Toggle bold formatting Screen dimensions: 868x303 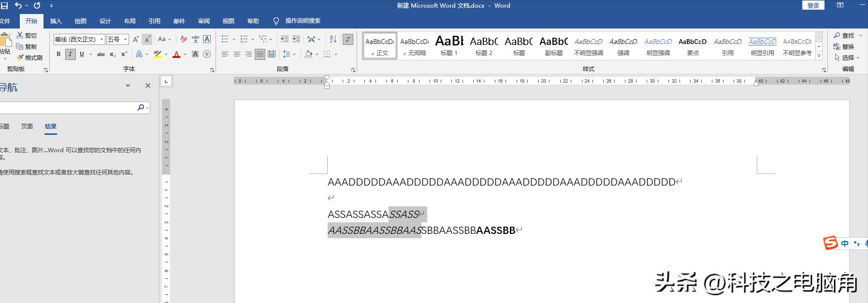pos(58,54)
